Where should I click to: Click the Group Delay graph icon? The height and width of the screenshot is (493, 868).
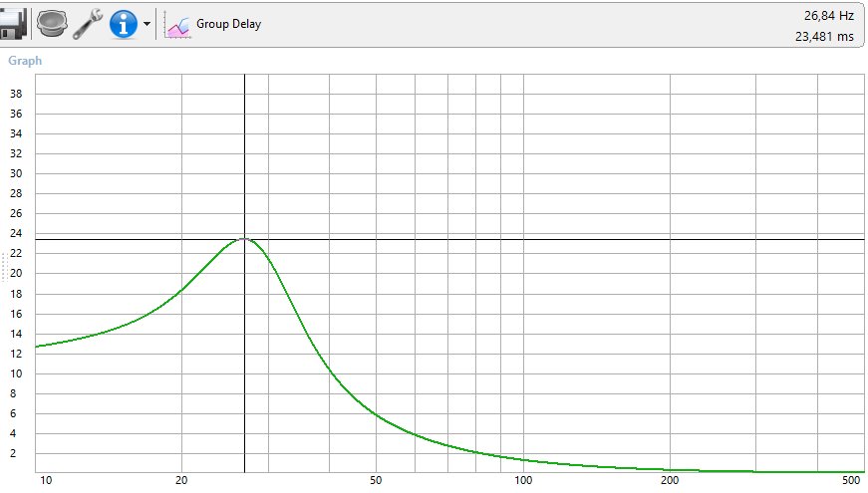(177, 26)
